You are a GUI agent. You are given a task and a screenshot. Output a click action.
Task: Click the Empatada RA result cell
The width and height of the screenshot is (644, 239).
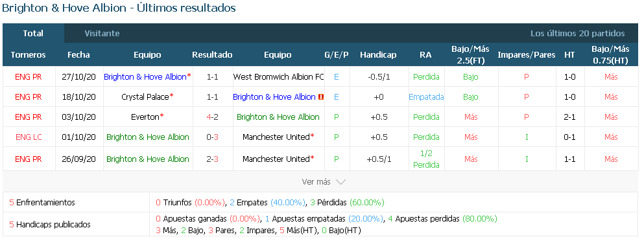tap(426, 97)
